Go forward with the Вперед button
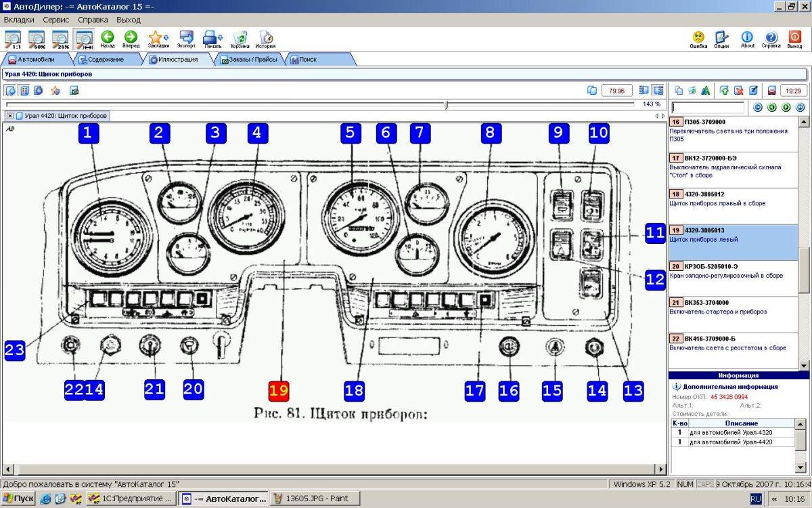The image size is (812, 508). tap(131, 39)
